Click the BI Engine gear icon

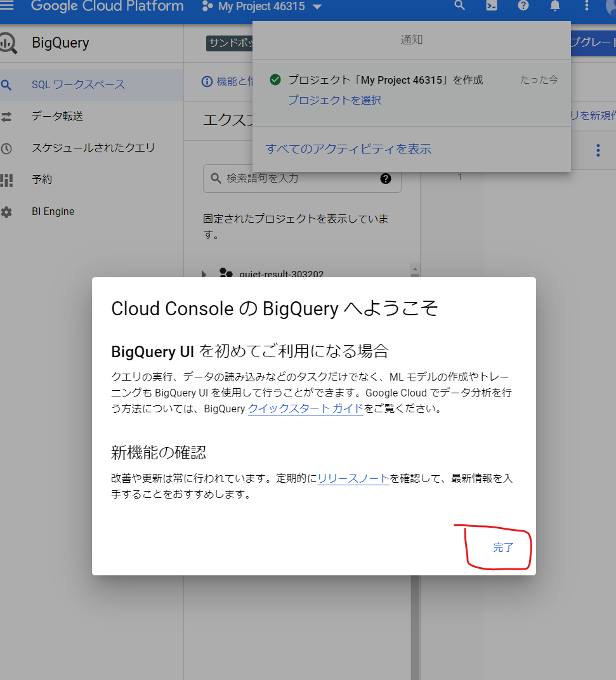(6, 211)
